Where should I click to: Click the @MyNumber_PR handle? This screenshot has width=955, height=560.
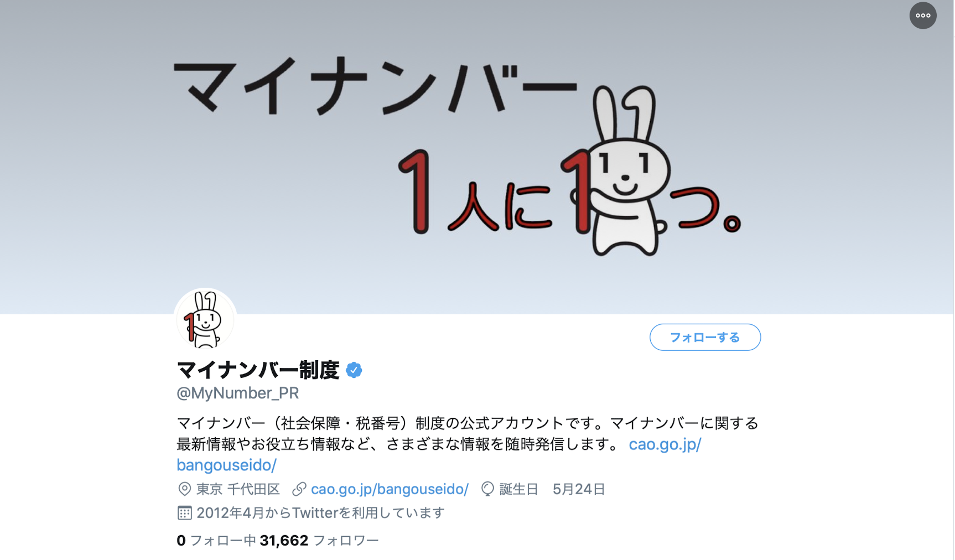[237, 393]
